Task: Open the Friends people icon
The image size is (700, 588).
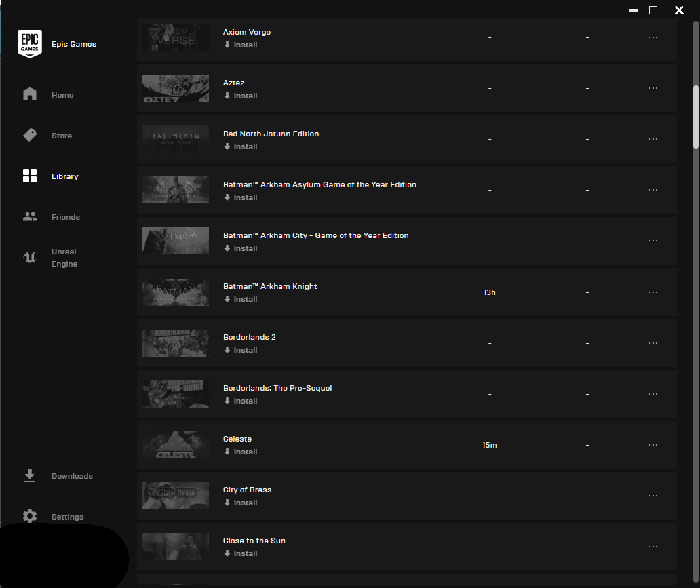Action: click(30, 217)
